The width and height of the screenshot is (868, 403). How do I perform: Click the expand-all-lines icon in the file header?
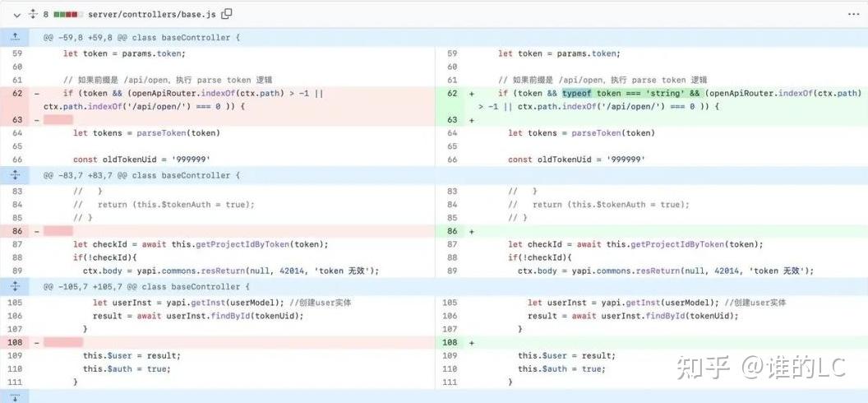coord(33,14)
